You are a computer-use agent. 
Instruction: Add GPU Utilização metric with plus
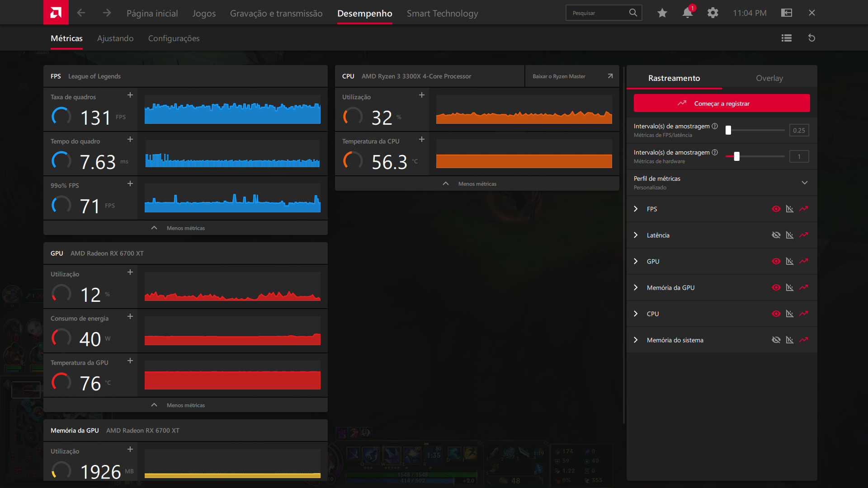click(130, 272)
